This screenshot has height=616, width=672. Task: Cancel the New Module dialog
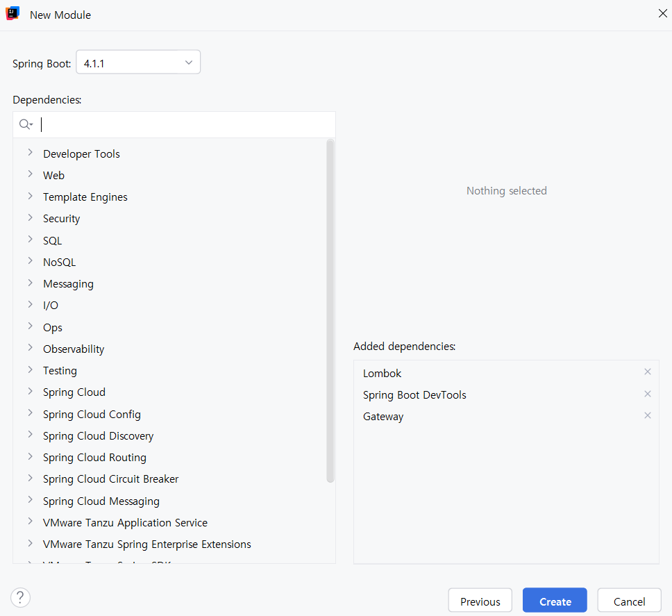coord(629,601)
